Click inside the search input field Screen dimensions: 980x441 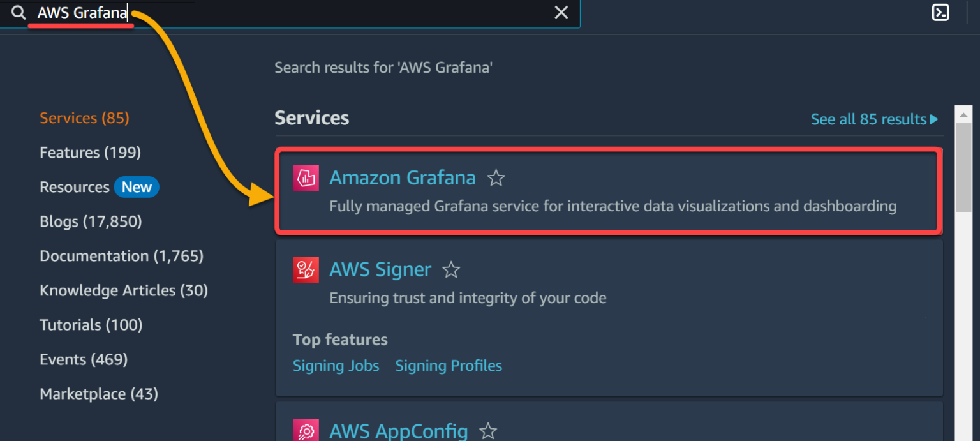coord(255,12)
